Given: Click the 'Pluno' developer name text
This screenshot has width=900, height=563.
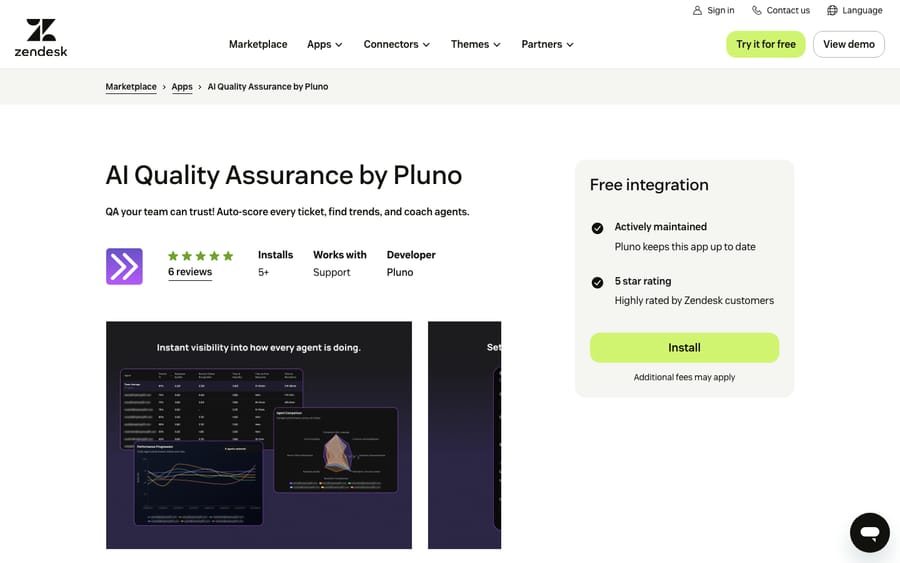Looking at the screenshot, I should click(400, 273).
